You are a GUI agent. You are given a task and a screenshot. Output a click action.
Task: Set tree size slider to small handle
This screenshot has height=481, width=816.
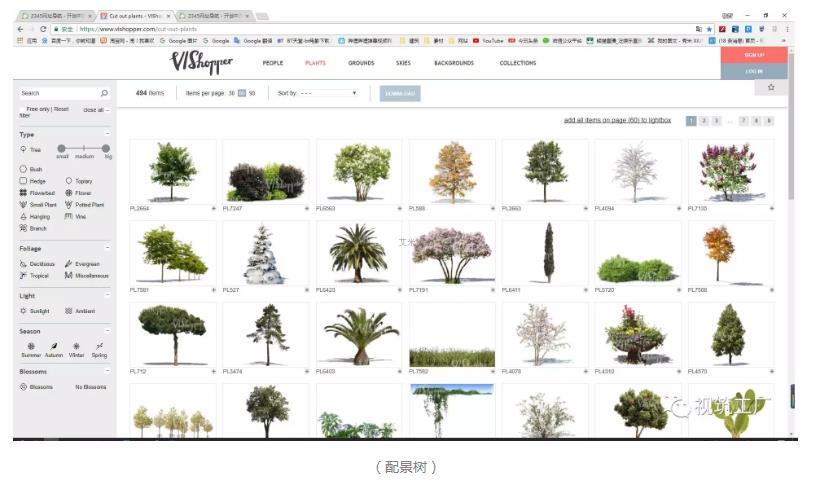pyautogui.click(x=61, y=148)
